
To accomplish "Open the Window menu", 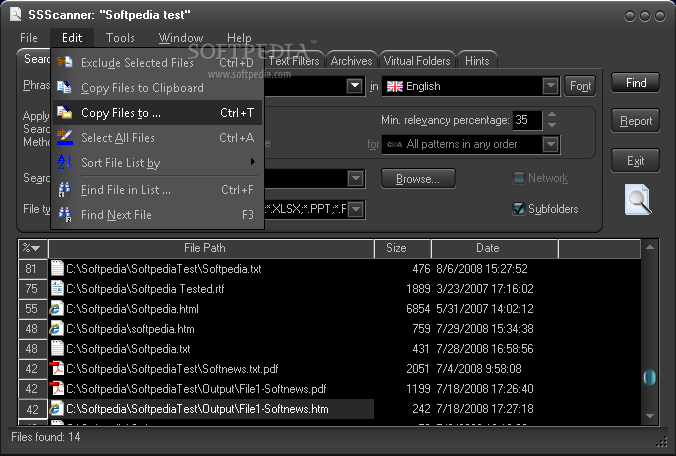I will click(x=181, y=37).
